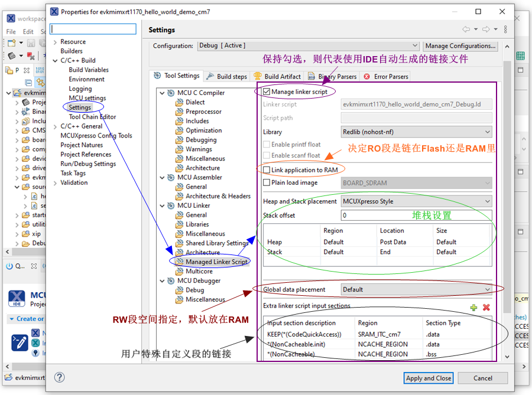Open Libraries under MCU Linker
The width and height of the screenshot is (532, 395).
click(197, 224)
